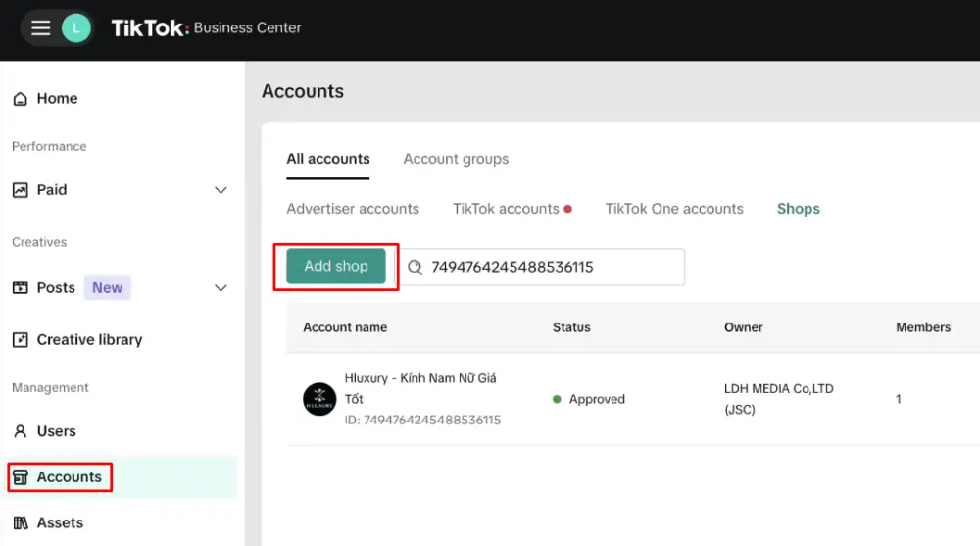
Task: Click the Posts calendar icon
Action: point(20,287)
